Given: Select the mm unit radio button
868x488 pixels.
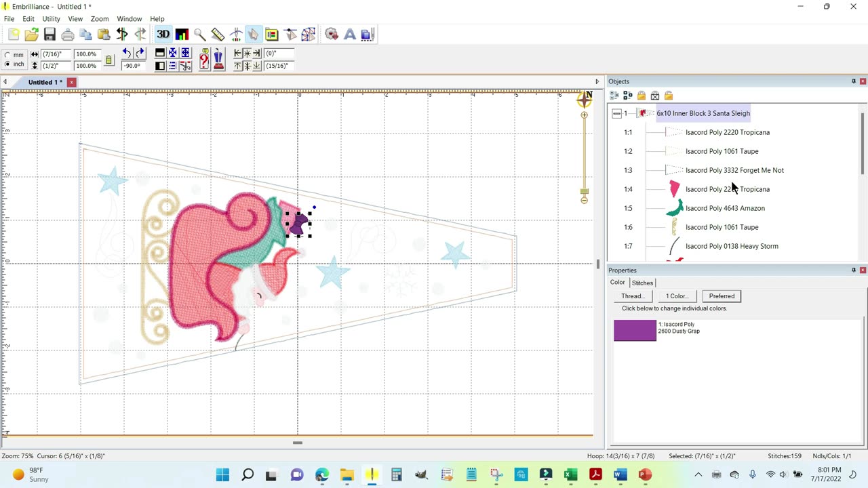Looking at the screenshot, I should click(x=7, y=55).
